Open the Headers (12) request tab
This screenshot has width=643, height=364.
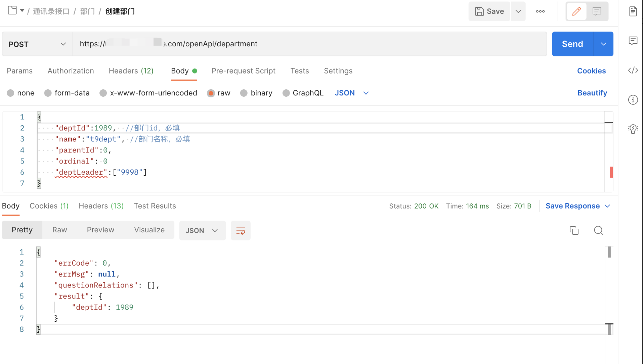click(131, 71)
